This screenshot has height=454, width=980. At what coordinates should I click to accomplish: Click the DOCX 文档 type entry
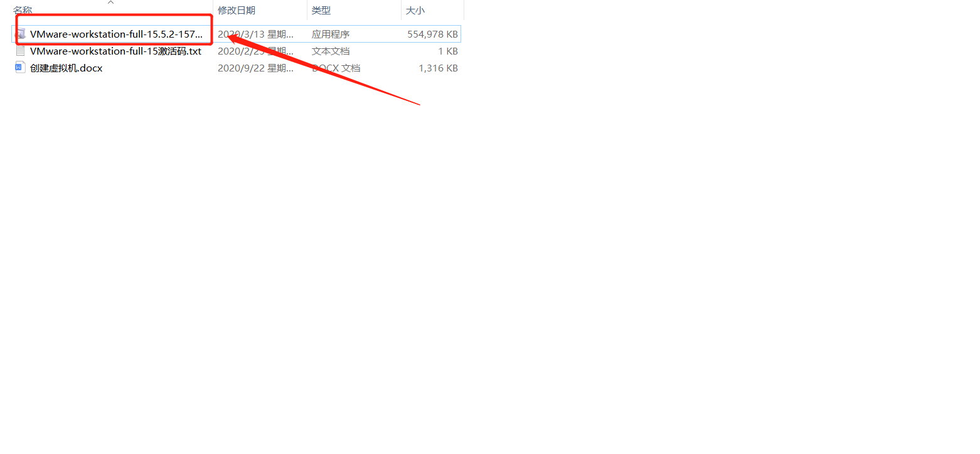pos(336,68)
